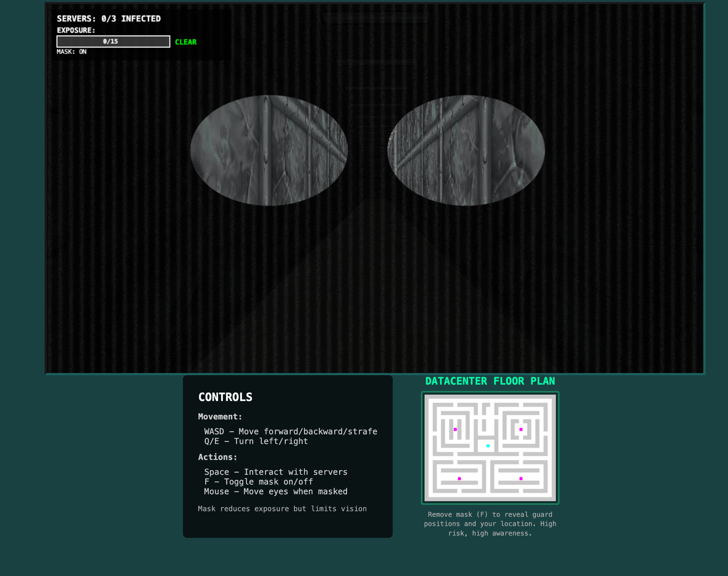The image size is (728, 576).
Task: Click the top-right magenta marker on minimap
Action: (521, 429)
